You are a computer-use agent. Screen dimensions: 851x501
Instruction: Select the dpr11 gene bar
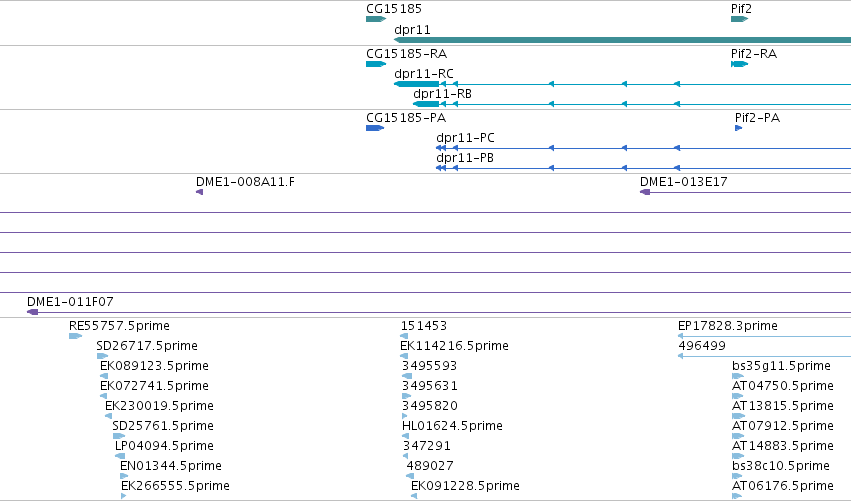[x=622, y=40]
